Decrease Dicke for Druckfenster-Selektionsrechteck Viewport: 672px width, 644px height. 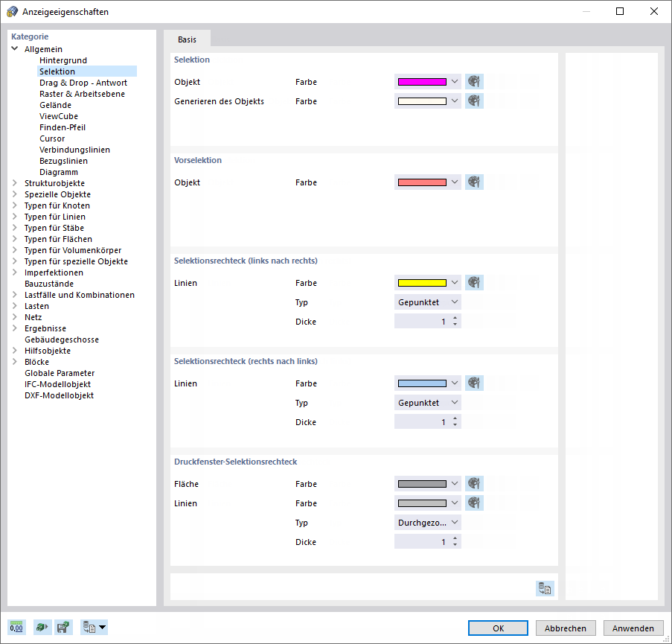[x=455, y=546]
